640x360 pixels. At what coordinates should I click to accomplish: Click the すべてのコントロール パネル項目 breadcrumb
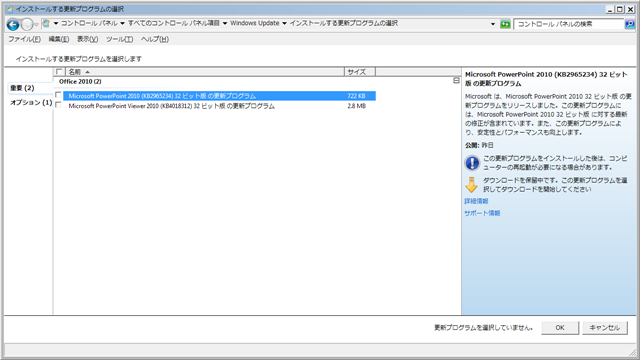click(174, 23)
